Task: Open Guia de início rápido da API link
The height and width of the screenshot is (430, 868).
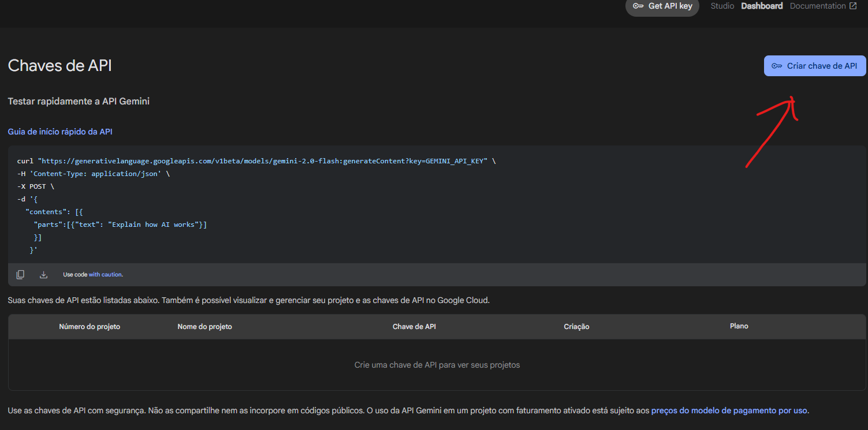Action: click(x=60, y=132)
